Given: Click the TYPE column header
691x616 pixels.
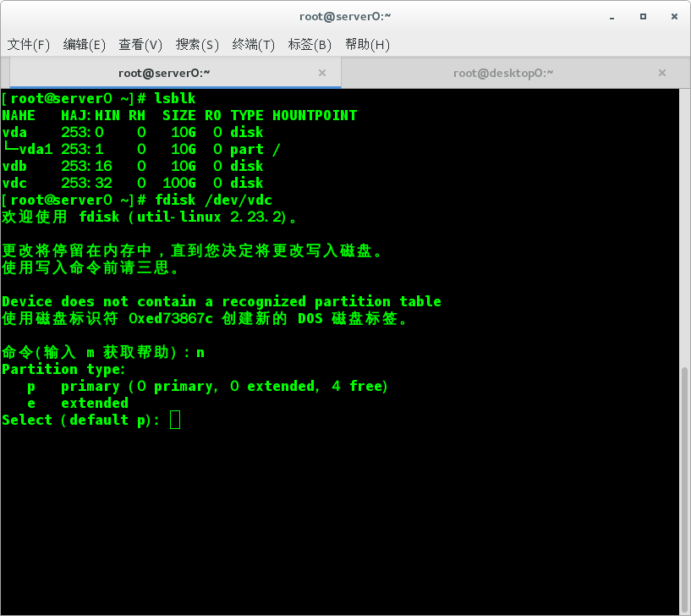Looking at the screenshot, I should click(x=247, y=116).
